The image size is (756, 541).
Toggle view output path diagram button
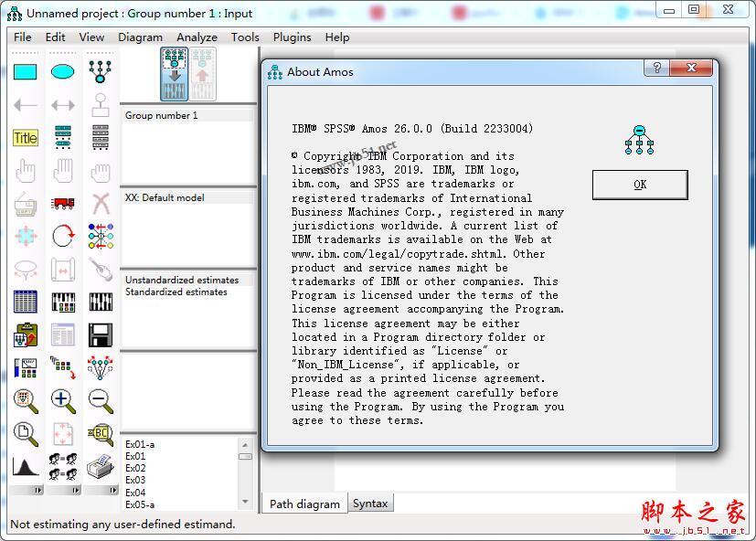click(203, 74)
